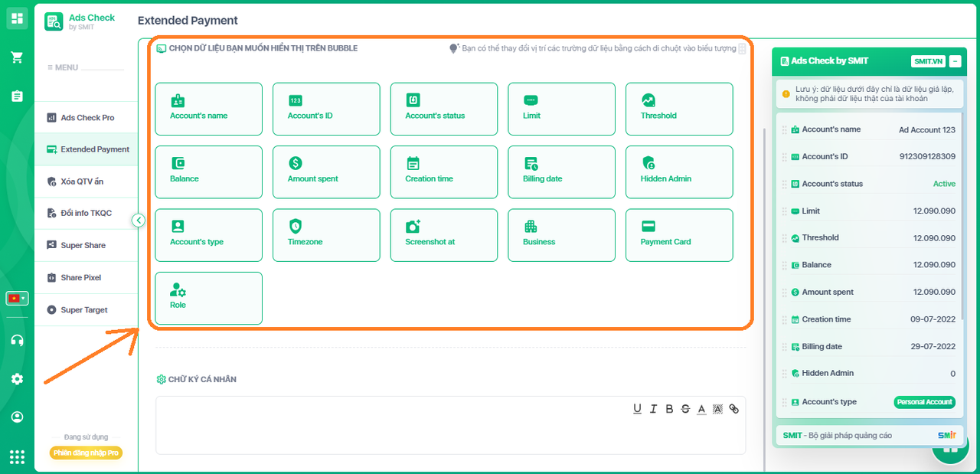Toggle the Payment Card data field
The width and height of the screenshot is (980, 474).
(679, 235)
